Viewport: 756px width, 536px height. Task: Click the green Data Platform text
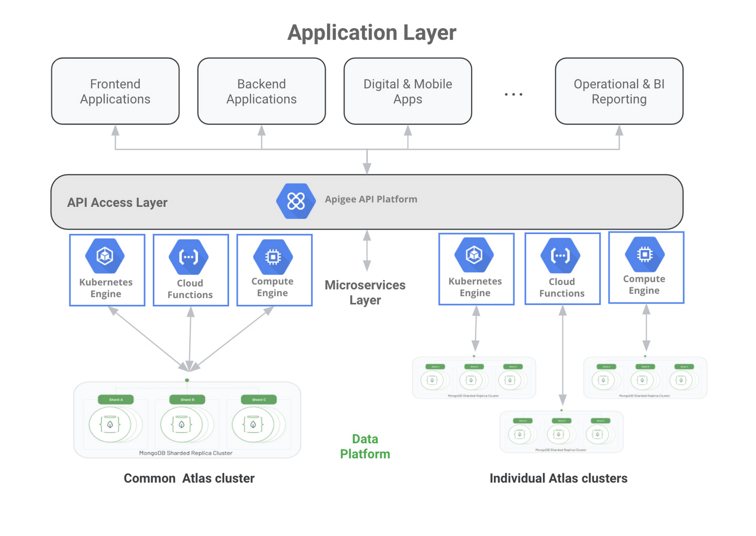[365, 447]
